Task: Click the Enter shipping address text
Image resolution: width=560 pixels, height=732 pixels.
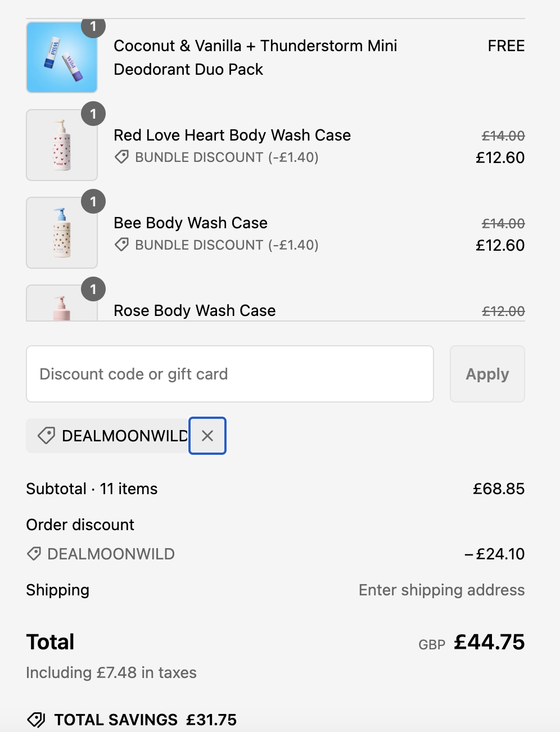Action: (441, 590)
